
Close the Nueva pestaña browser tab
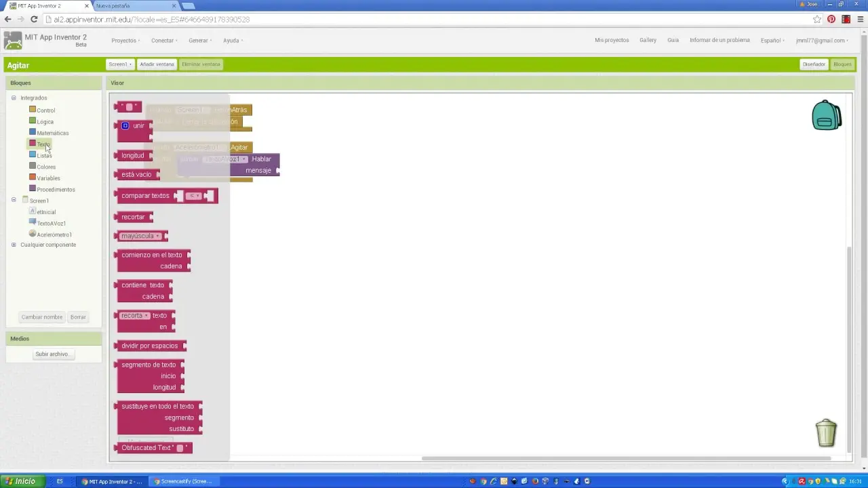pyautogui.click(x=174, y=6)
